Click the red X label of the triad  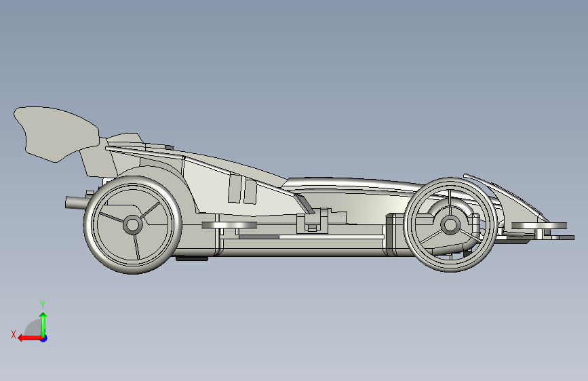(14, 334)
